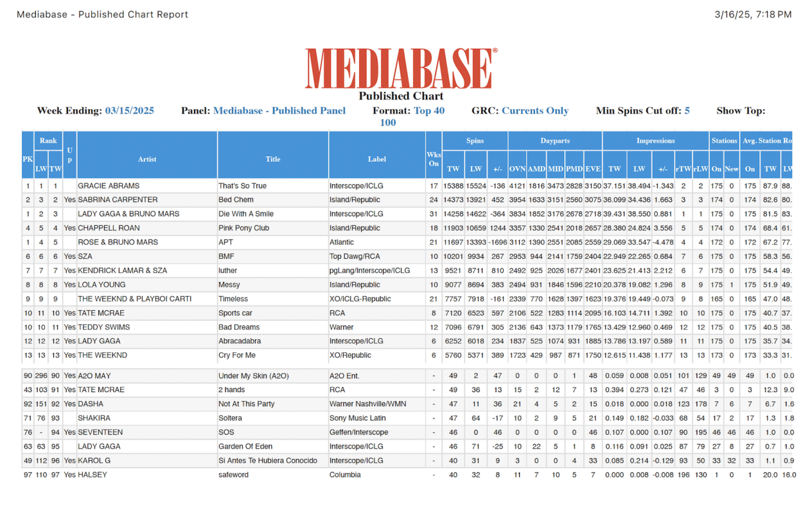This screenshot has width=812, height=518.
Task: Click the title Pink Pony Club
Action: 243,229
